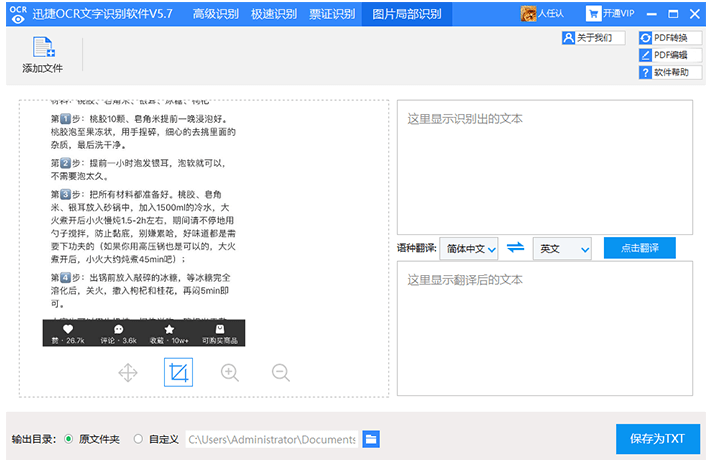Click the 保存为TXT save button
708x460 pixels.
point(657,439)
